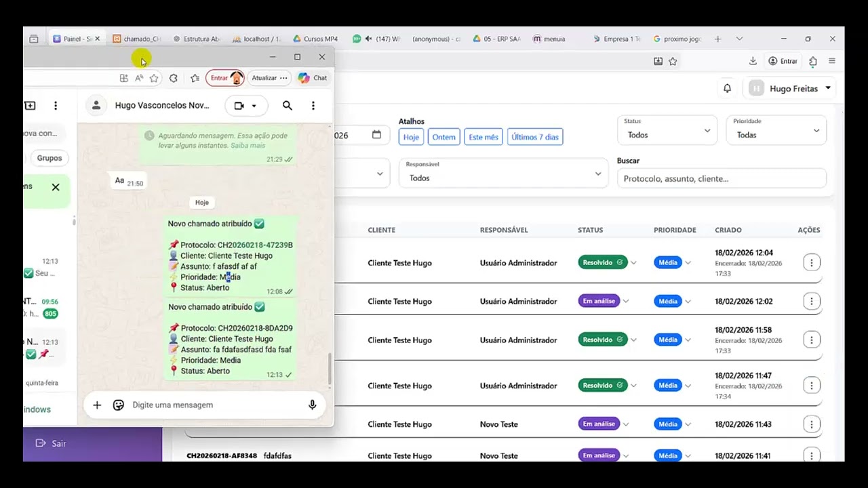Open the Edge extensions puzzle icon
The width and height of the screenshot is (868, 488).
[174, 78]
